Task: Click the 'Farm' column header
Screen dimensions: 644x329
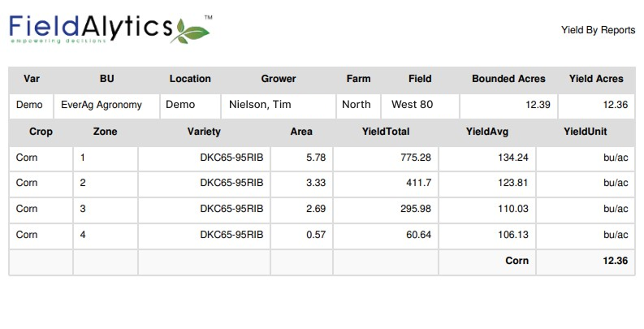Action: (x=359, y=79)
